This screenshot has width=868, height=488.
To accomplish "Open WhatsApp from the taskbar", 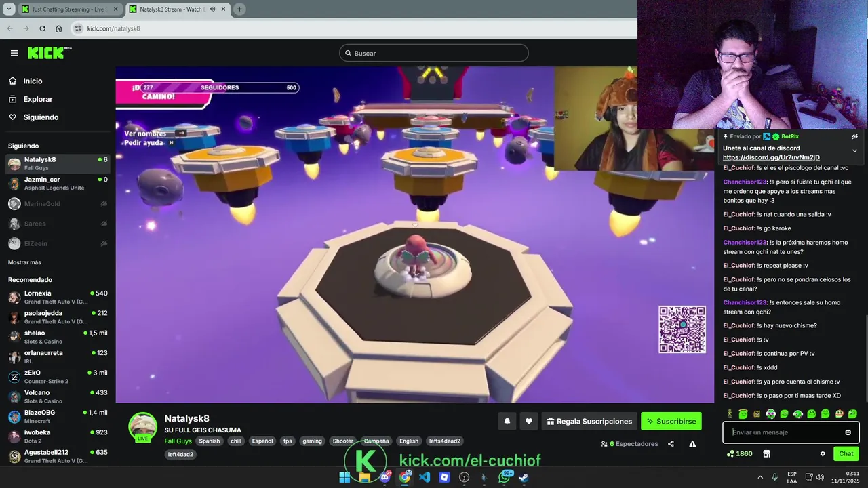I will click(x=504, y=477).
